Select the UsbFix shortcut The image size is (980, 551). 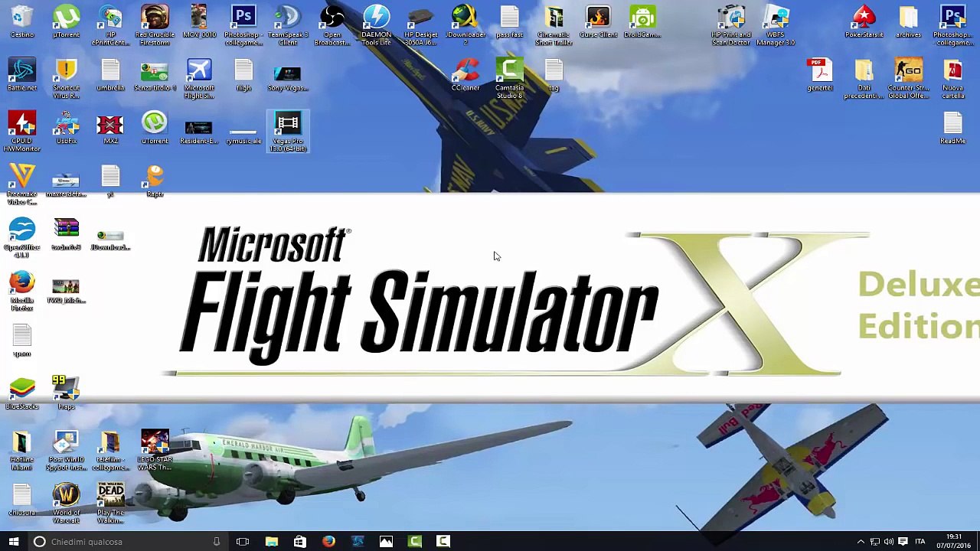[x=66, y=128]
